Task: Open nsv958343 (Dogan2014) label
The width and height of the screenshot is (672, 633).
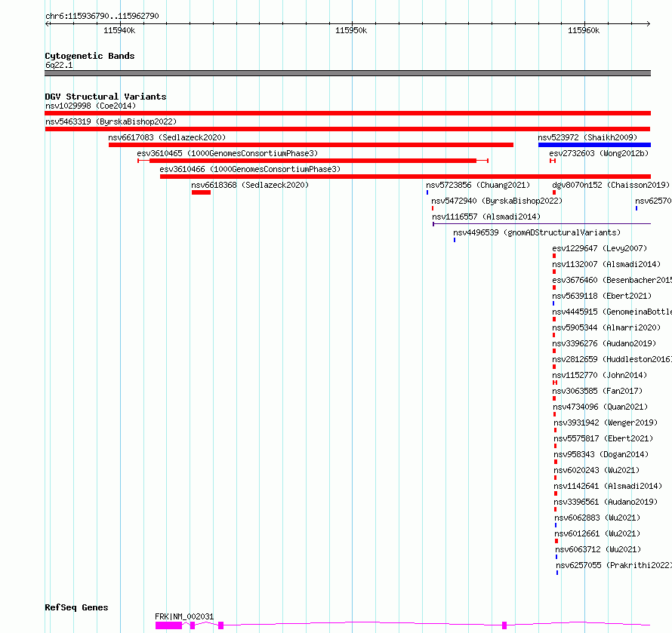Action: point(601,454)
